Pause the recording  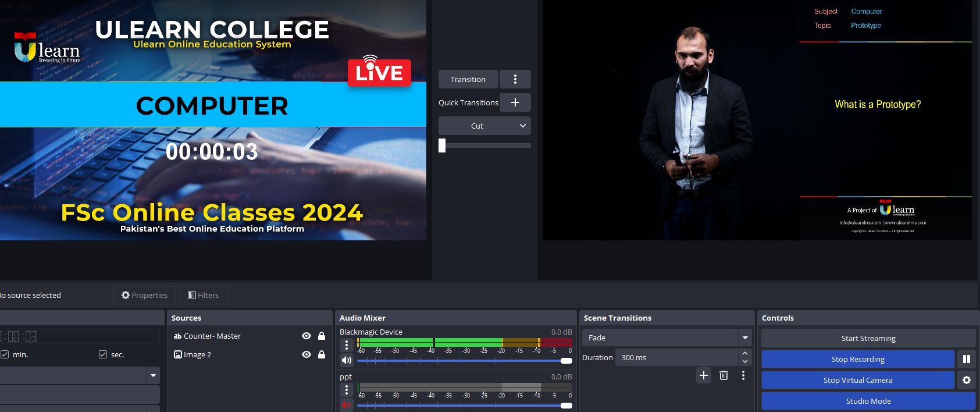[x=967, y=359]
